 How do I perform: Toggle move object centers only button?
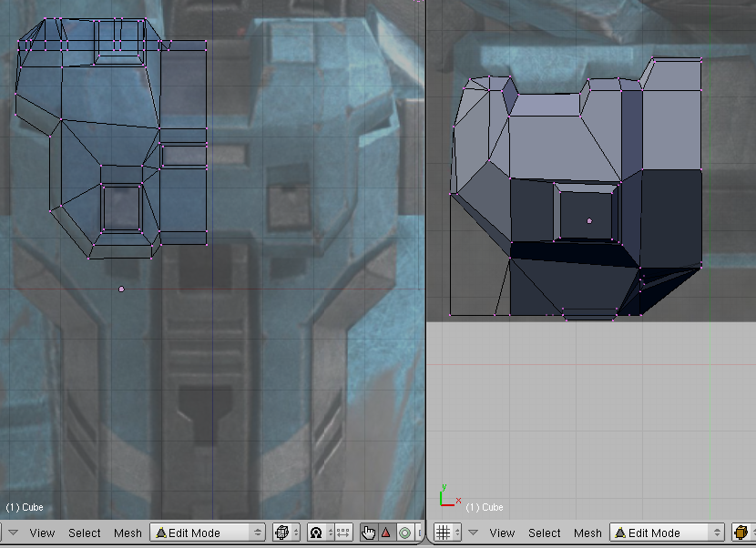(342, 533)
